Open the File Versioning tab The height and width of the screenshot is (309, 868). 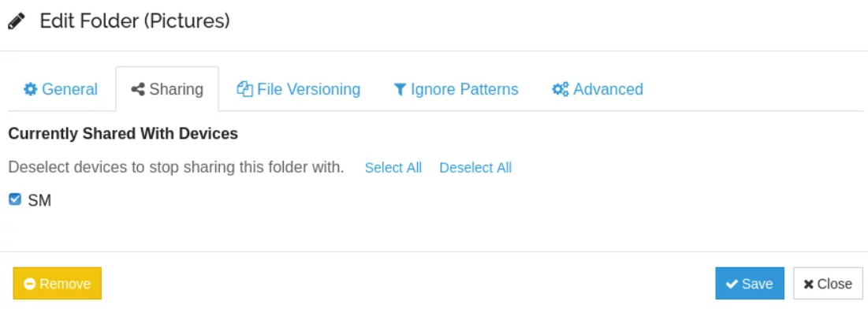pyautogui.click(x=298, y=89)
